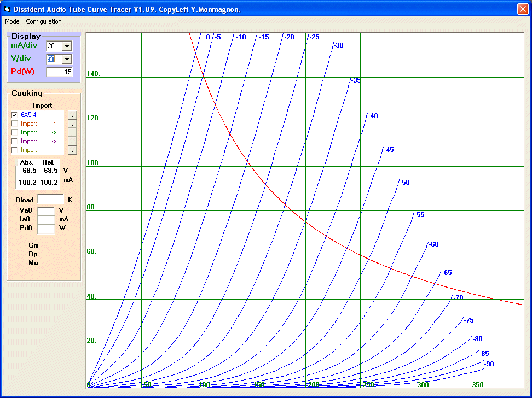This screenshot has width=532, height=398.
Task: Click the Cooking group heading
Action: pos(27,93)
